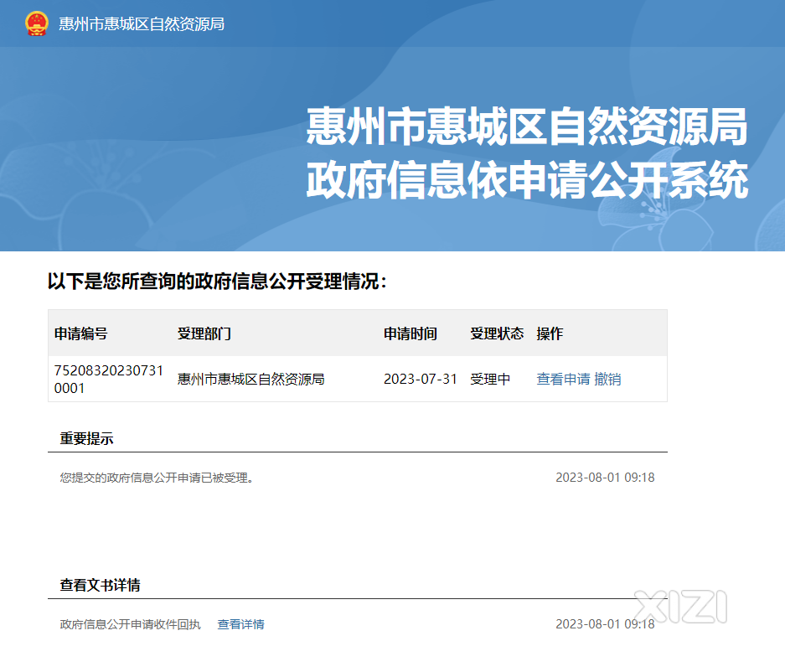Viewport: 785px width, 672px height.
Task: Click the status text 受理中
Action: [x=490, y=379]
